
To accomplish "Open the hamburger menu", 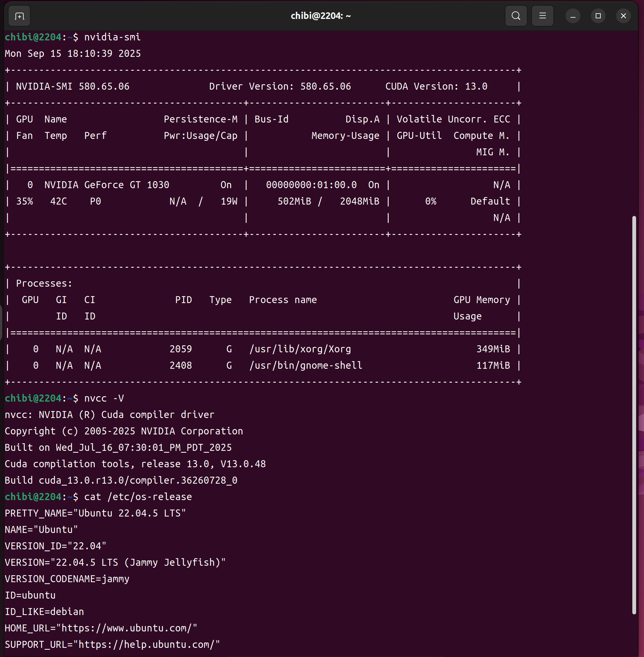I will [543, 16].
